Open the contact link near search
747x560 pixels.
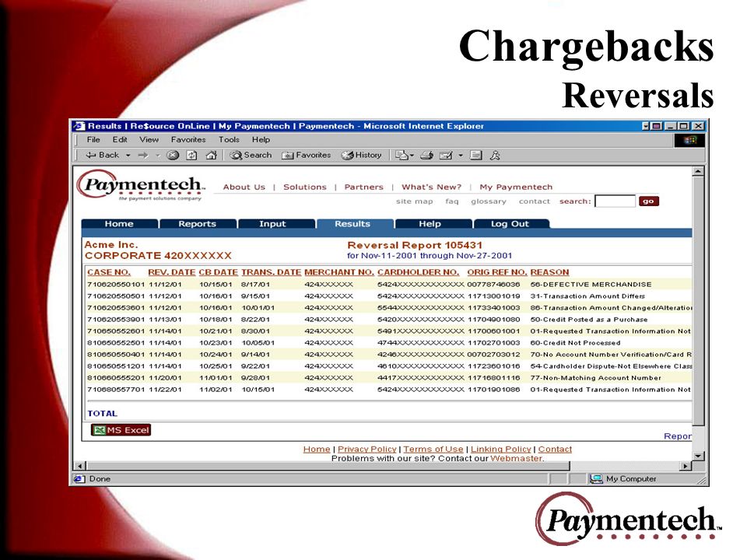535,201
